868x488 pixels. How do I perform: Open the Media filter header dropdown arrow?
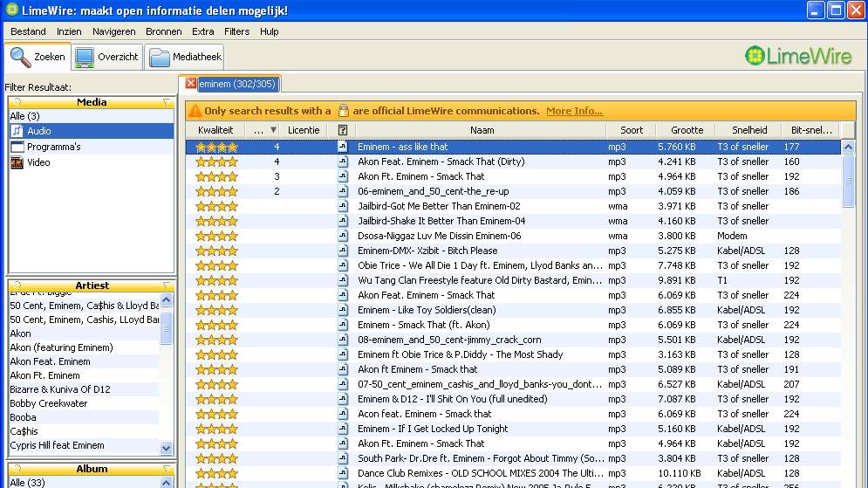pos(166,102)
